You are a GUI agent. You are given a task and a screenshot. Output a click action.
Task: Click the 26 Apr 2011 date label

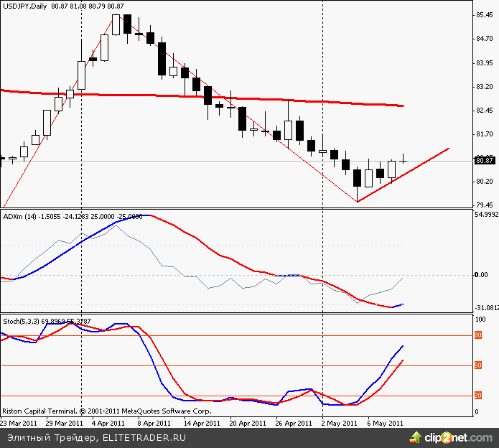(295, 424)
